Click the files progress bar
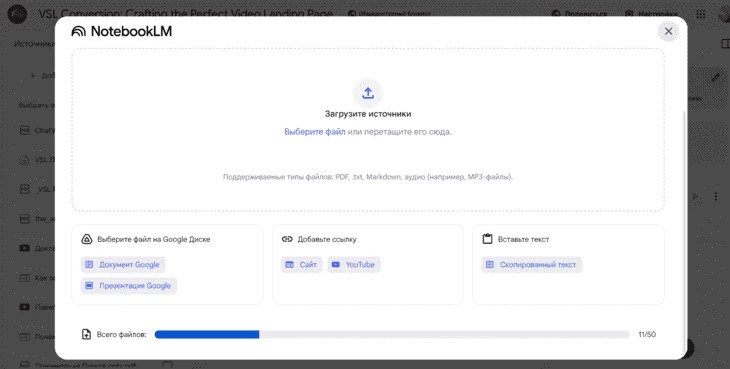The height and width of the screenshot is (369, 730). click(392, 334)
